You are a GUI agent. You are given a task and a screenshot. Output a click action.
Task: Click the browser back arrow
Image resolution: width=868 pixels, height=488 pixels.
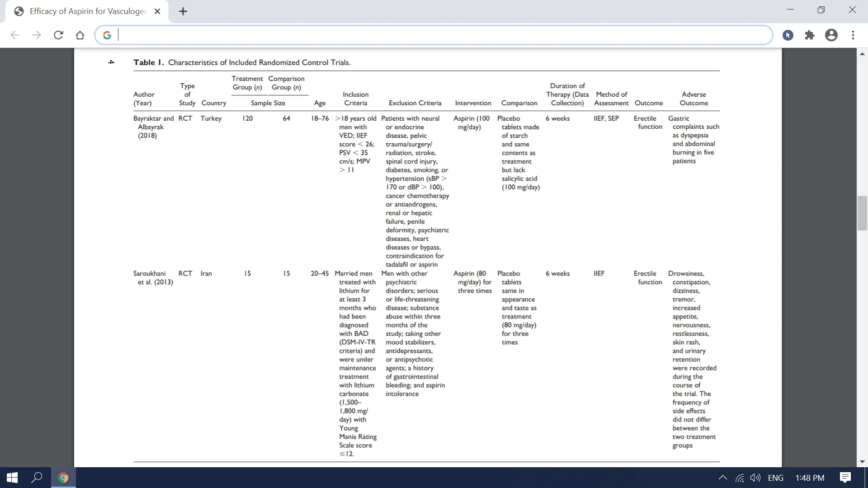[x=15, y=35]
